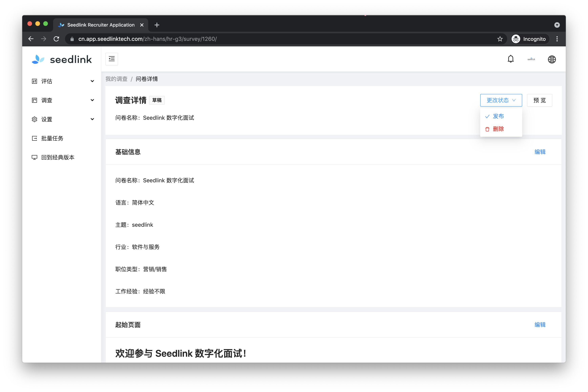
Task: Click the 起始页面 section title
Action: 128,325
